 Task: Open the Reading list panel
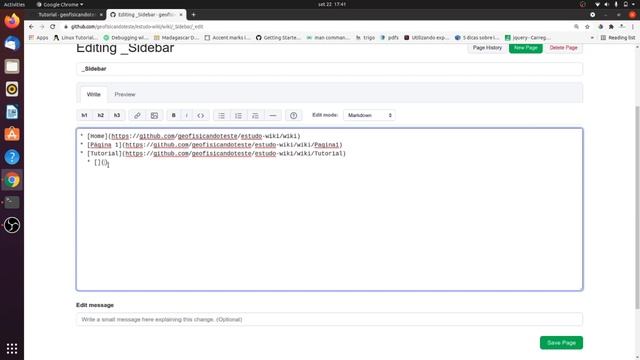618,38
